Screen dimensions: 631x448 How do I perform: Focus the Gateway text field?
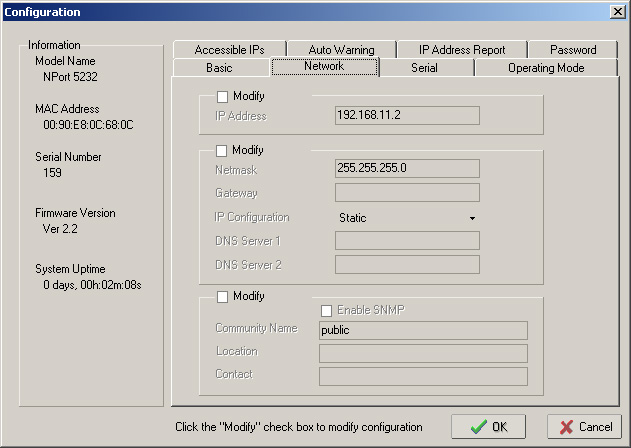(407, 193)
